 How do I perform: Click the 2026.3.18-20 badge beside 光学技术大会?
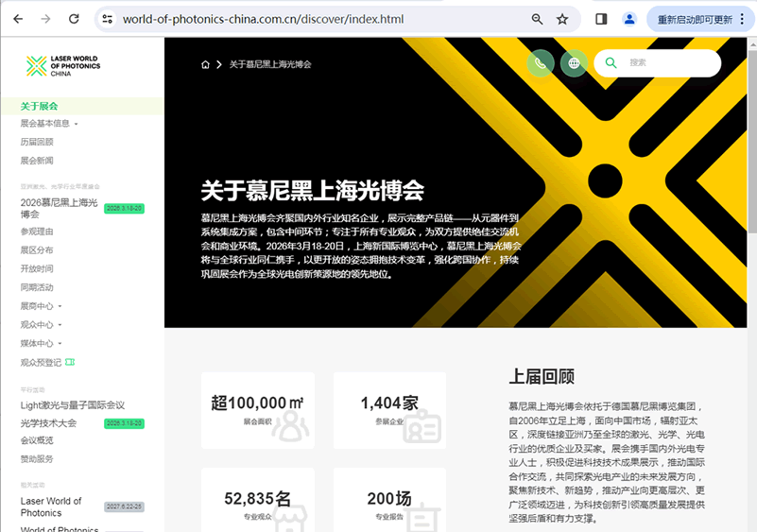click(124, 423)
